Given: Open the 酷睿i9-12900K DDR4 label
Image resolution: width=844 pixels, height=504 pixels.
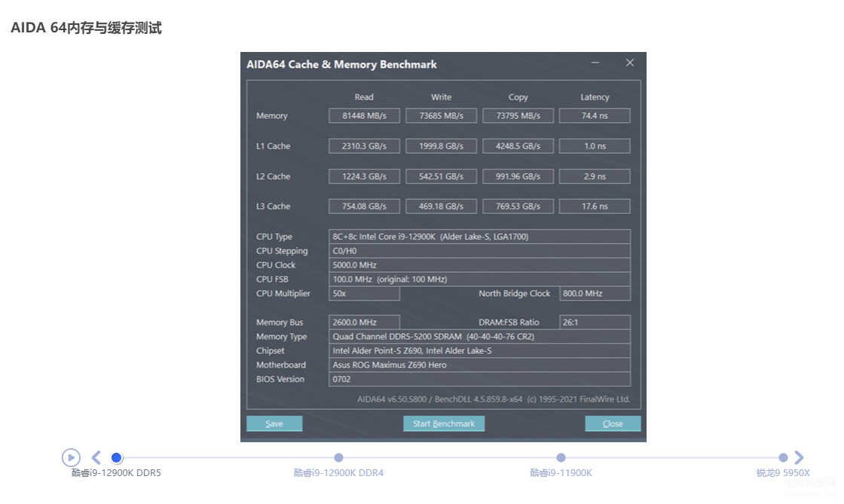Looking at the screenshot, I should (x=338, y=473).
